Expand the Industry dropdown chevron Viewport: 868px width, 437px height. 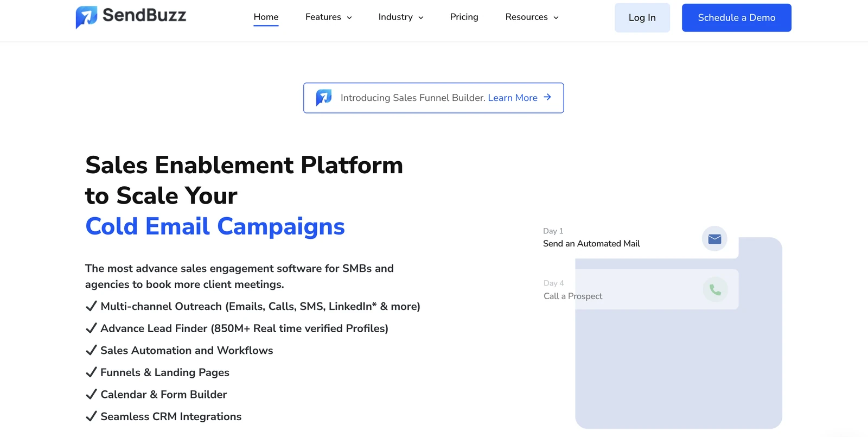[x=421, y=18]
